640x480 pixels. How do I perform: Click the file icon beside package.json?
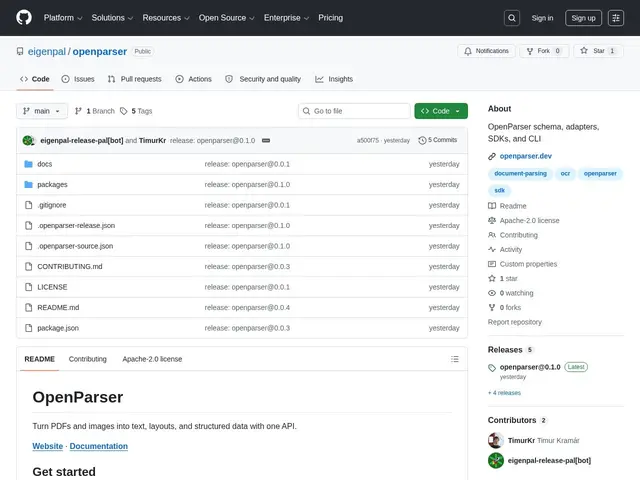(x=28, y=328)
